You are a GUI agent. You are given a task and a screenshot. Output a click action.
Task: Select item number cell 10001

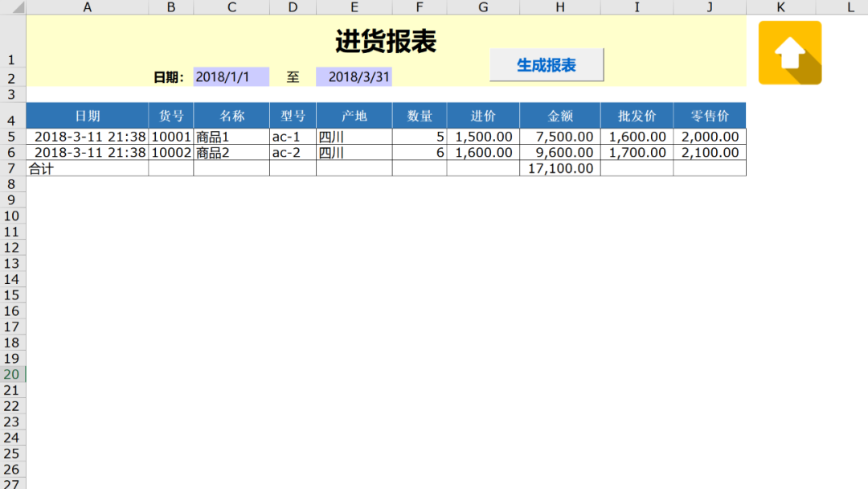[170, 137]
